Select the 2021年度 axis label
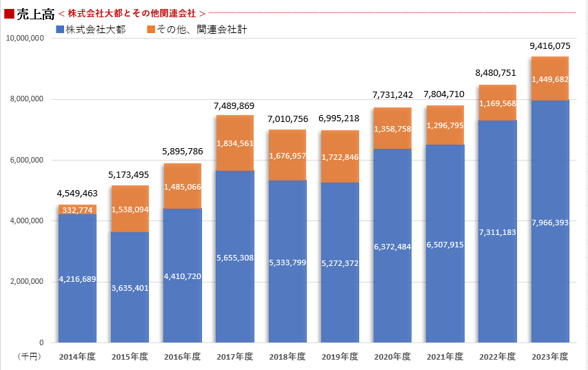This screenshot has height=370, width=588. [445, 356]
